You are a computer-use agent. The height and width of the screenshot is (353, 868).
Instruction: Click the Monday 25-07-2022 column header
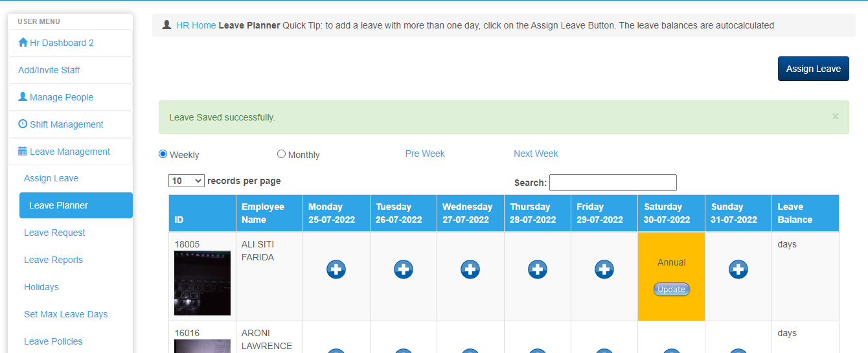pyautogui.click(x=336, y=213)
